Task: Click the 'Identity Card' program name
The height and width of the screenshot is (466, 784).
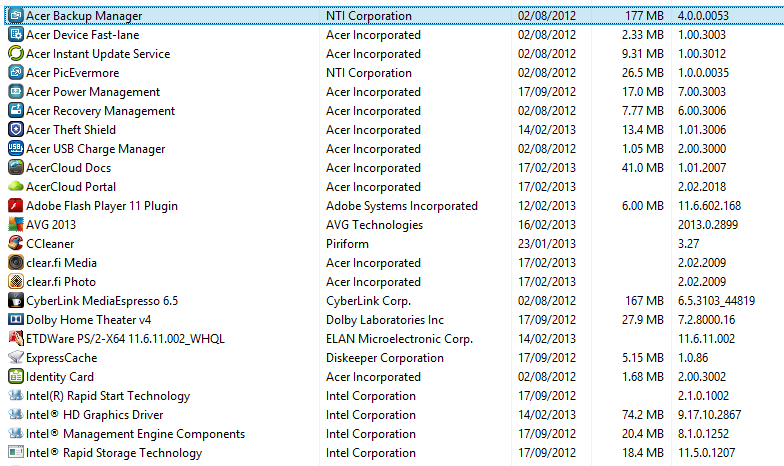Action: click(x=60, y=377)
